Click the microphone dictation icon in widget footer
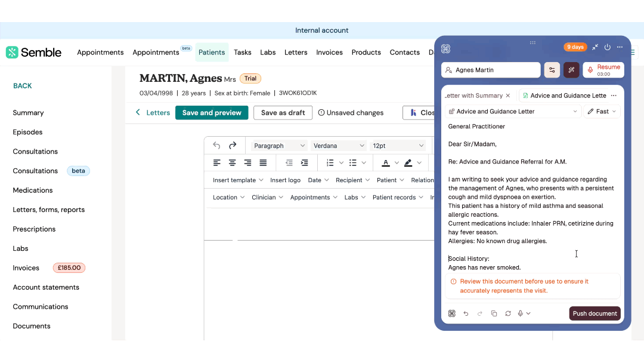The width and height of the screenshot is (644, 363). (x=521, y=313)
